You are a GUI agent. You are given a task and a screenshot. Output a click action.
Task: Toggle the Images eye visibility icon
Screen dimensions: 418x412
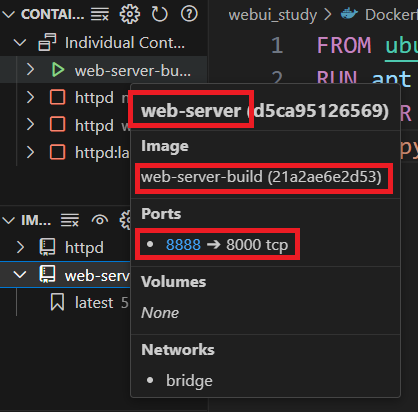100,220
